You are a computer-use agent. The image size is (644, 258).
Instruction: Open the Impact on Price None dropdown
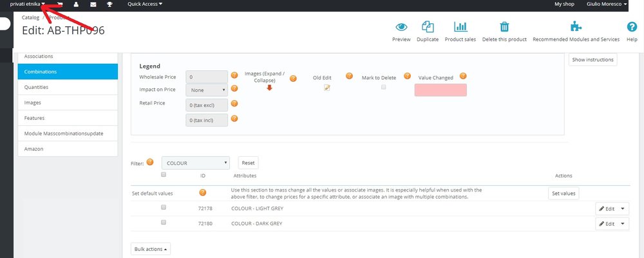[207, 90]
